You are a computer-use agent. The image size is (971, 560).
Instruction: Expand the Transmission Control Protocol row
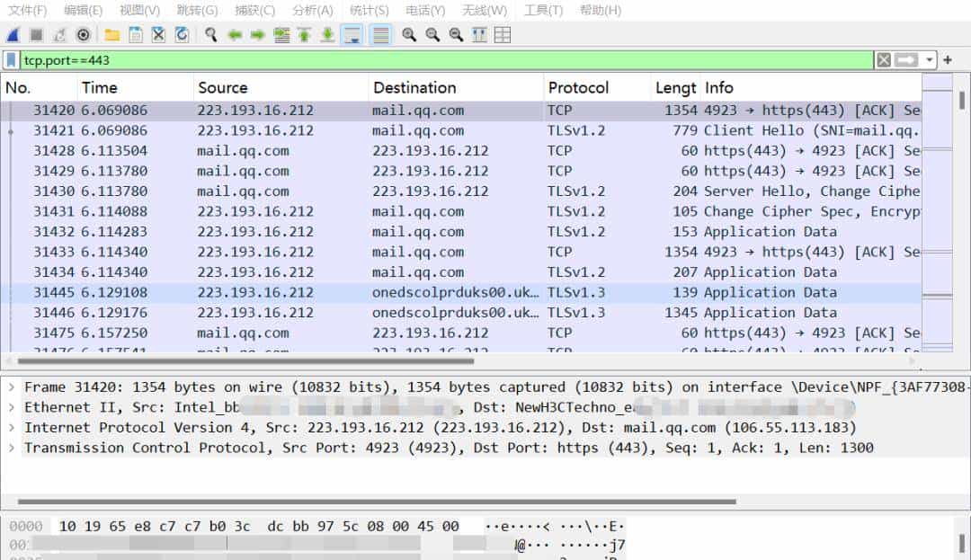coord(12,448)
